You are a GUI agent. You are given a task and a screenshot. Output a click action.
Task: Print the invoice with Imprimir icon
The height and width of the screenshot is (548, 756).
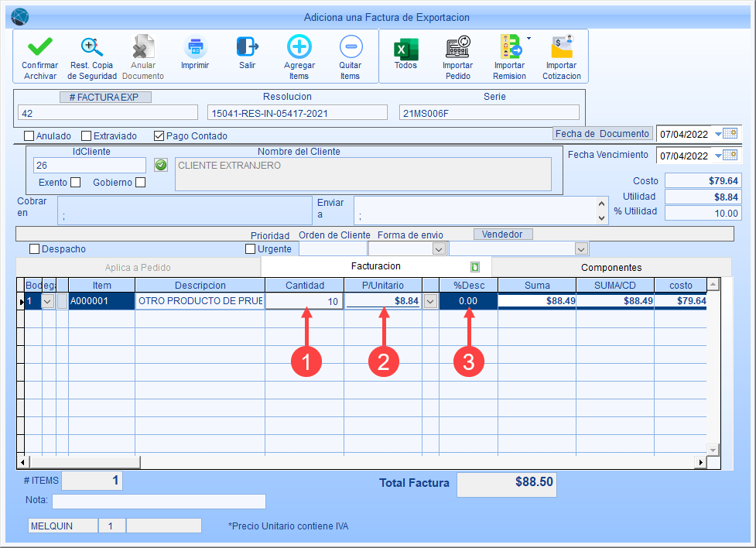tap(195, 46)
